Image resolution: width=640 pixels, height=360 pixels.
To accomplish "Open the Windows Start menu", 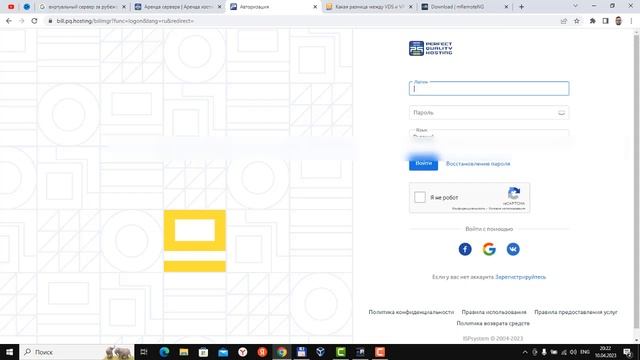I will (x=9, y=352).
